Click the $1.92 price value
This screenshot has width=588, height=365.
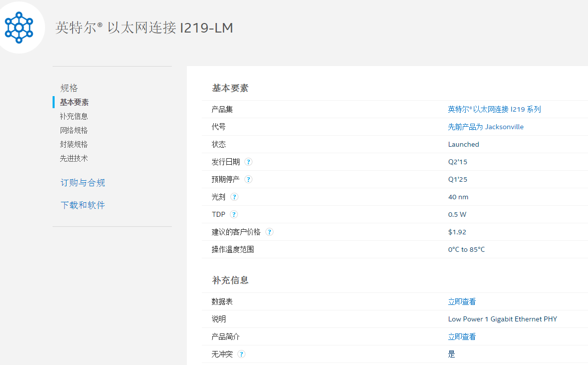(457, 232)
